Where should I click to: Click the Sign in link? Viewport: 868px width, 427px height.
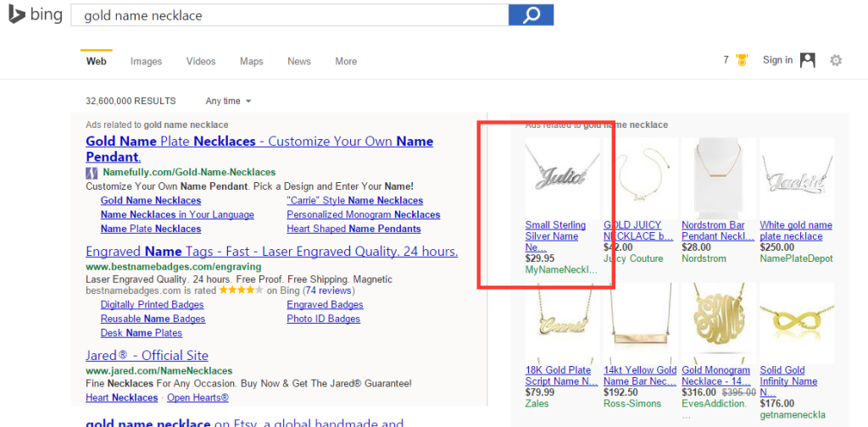777,60
